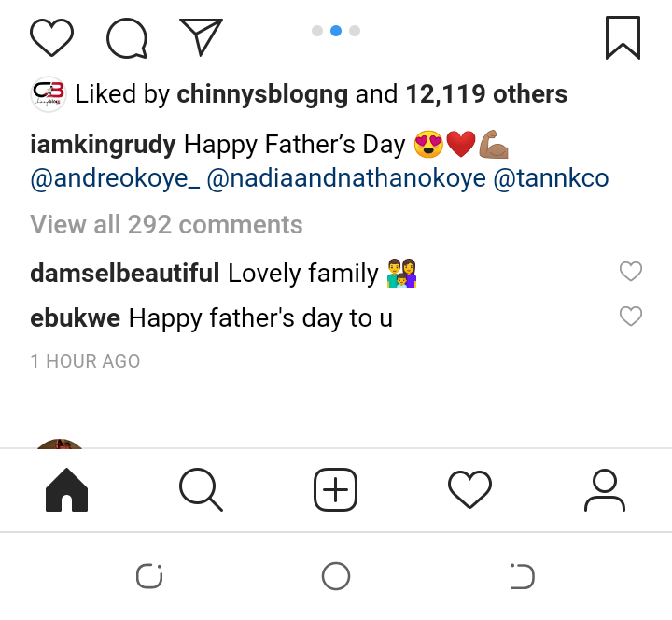Viewport: 672px width, 620px height.
Task: Like the post with heart icon
Action: point(52,37)
